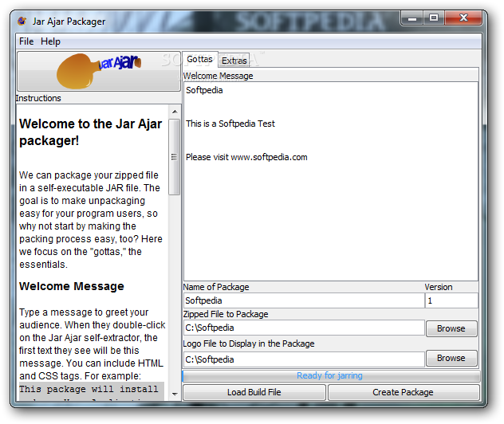Screen dimensions: 504x424
Task: Minimize the Jar Ajar Packager window
Action: [x=412, y=18]
